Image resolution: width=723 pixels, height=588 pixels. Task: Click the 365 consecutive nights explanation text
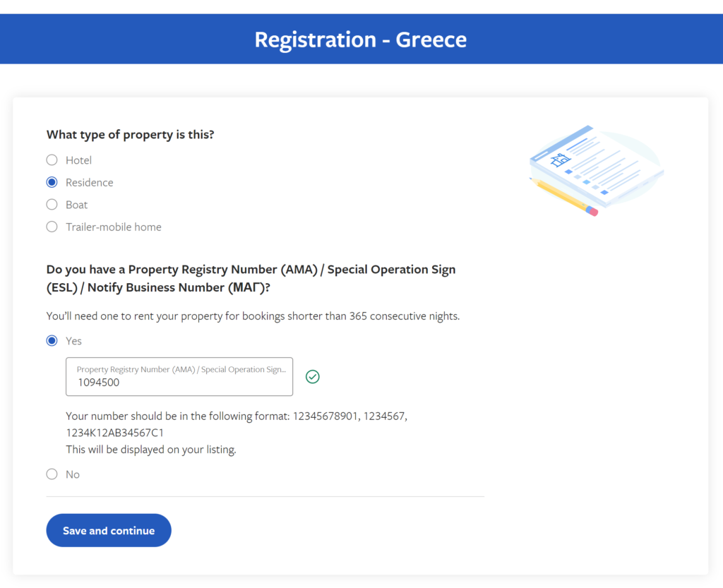253,316
